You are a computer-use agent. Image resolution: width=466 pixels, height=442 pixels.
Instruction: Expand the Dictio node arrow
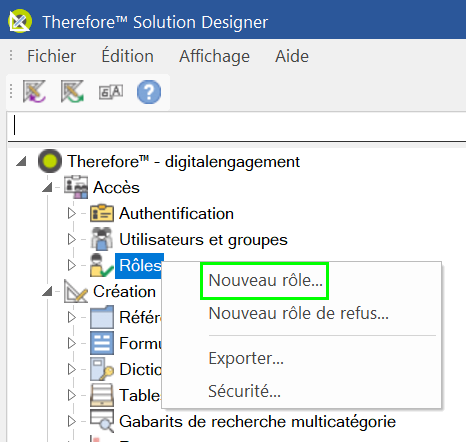(72, 369)
